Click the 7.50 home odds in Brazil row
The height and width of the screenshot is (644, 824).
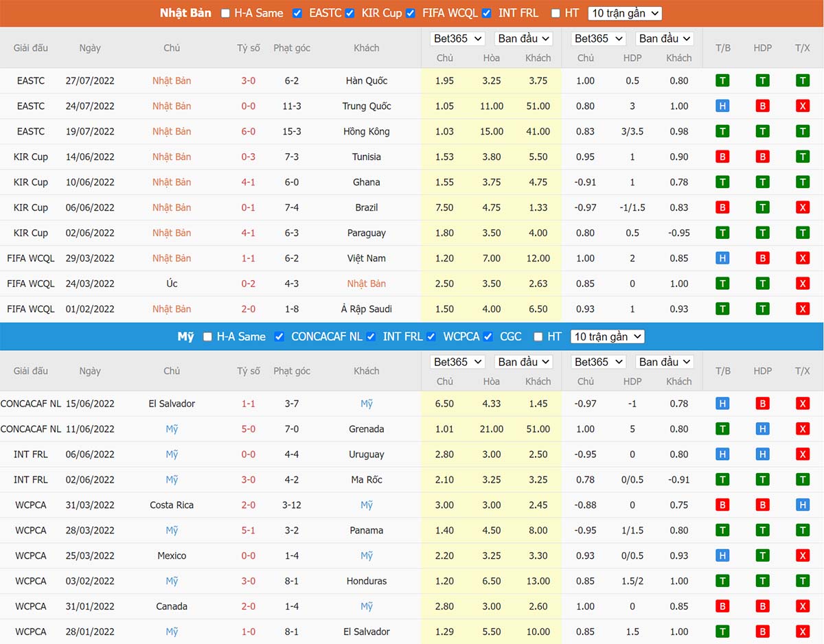tap(444, 207)
